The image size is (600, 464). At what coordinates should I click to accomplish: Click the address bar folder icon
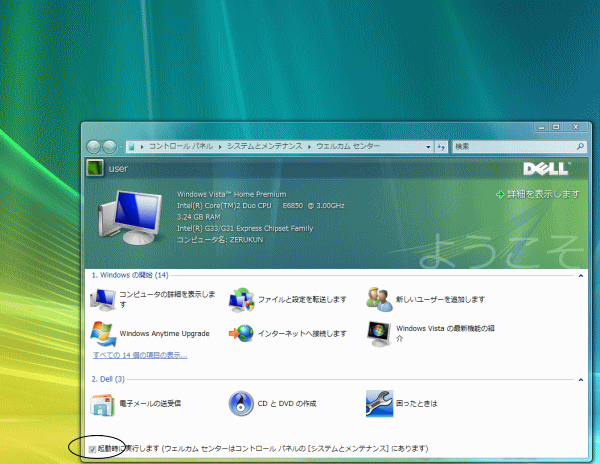(132, 147)
